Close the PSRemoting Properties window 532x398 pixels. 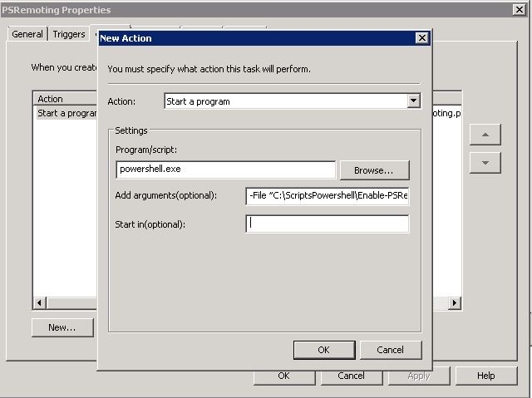(519, 9)
